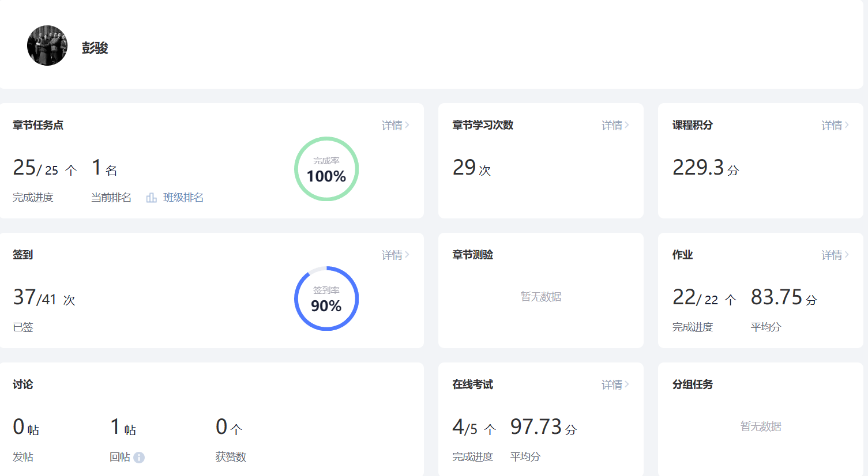The image size is (868, 476).
Task: Click the 0 帖 posts count above 发帖
Action: click(26, 427)
